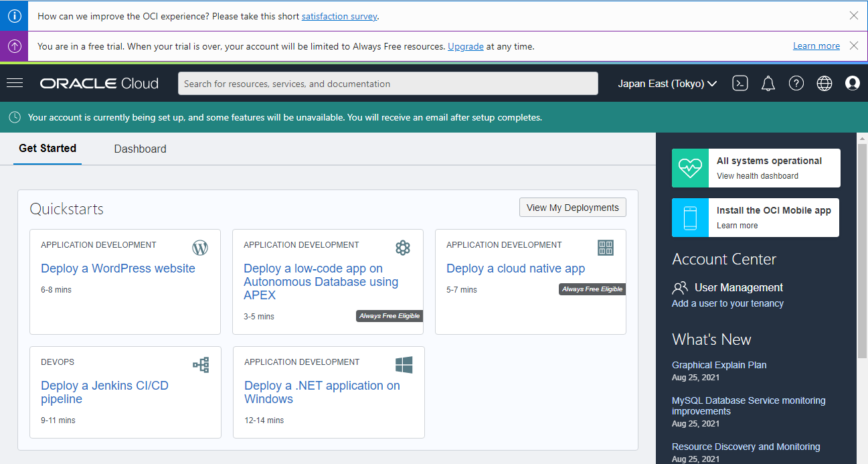Viewport: 868px width, 464px height.
Task: Open Deploy a cloud native app
Action: tap(516, 268)
